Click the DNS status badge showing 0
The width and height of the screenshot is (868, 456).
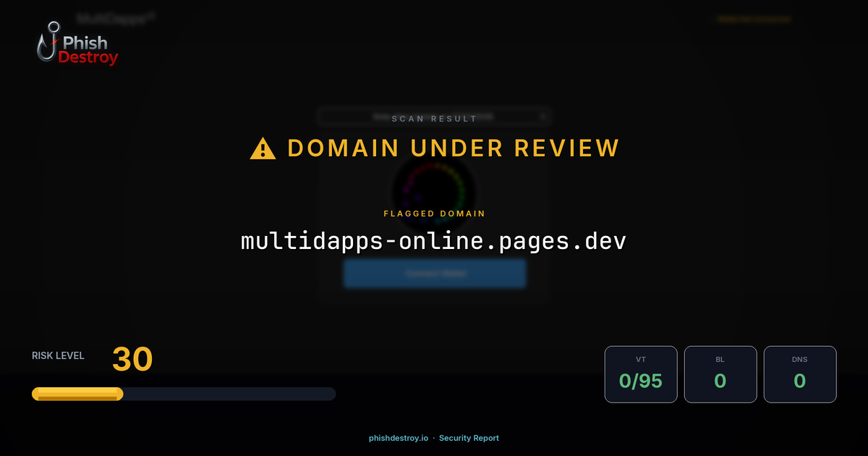800,373
